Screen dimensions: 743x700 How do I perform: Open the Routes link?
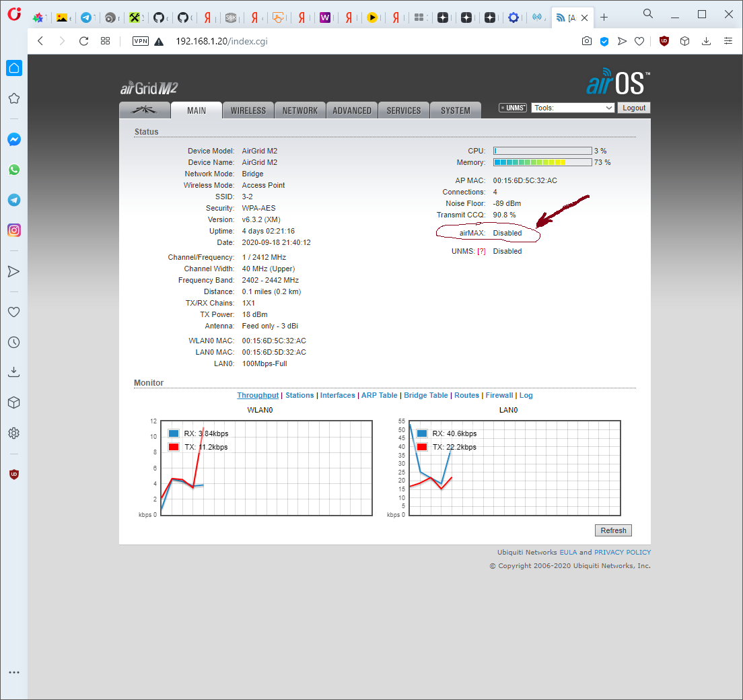pyautogui.click(x=467, y=395)
